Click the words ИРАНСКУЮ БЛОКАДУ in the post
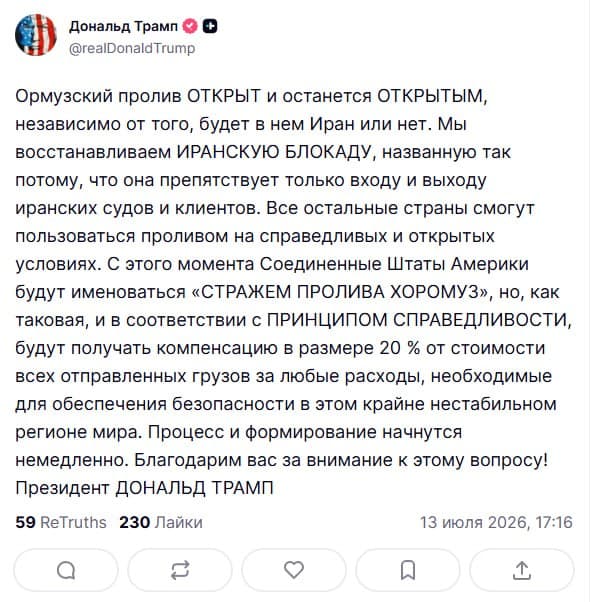The width and height of the screenshot is (590, 602). tap(274, 152)
